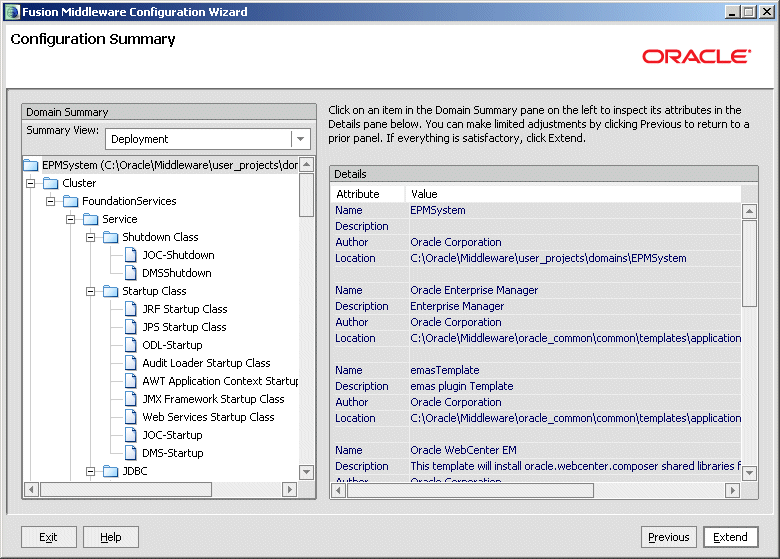Click the Extend button
780x559 pixels.
pyautogui.click(x=730, y=537)
